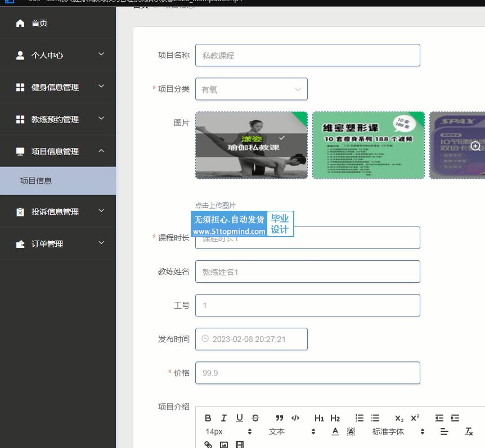Toggle bold formatting in editor
Screen dimensions: 485x448
point(208,418)
